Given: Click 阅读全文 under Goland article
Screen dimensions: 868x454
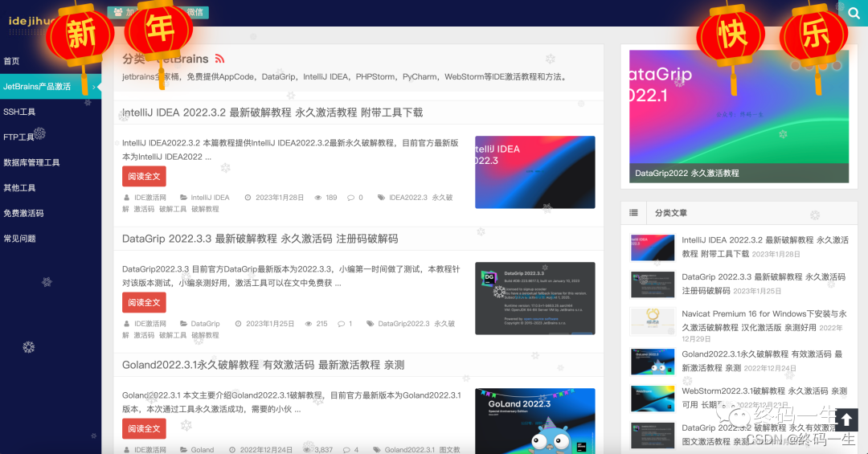Looking at the screenshot, I should [144, 429].
